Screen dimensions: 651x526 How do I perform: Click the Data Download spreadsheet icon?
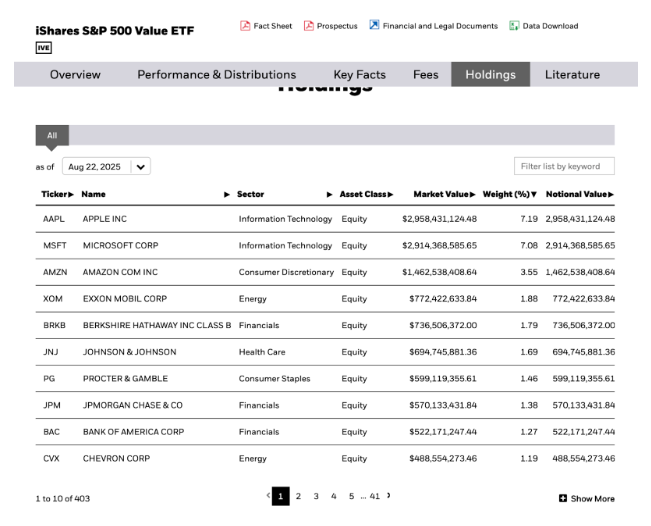tap(514, 26)
